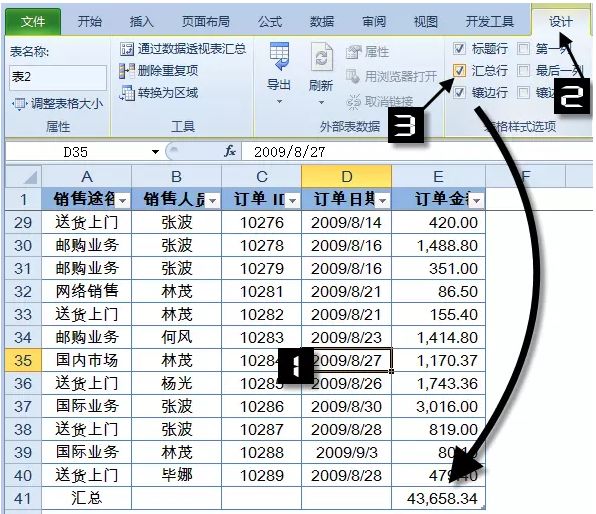Image resolution: width=596 pixels, height=514 pixels.
Task: Click total cell 43,658.34
Action: (438, 498)
